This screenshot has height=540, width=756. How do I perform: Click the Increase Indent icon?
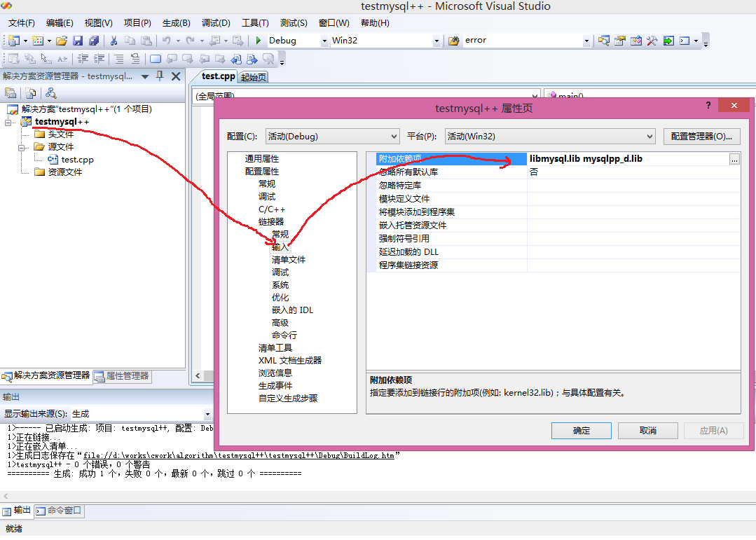pos(99,59)
